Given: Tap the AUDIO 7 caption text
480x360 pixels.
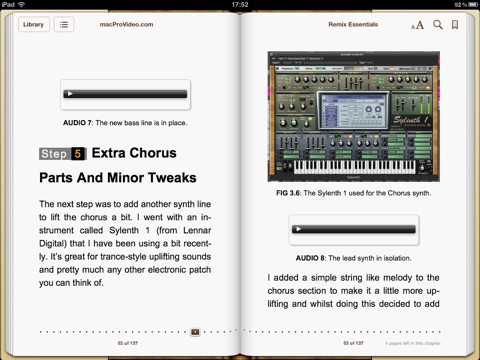Looking at the screenshot, I should click(125, 123).
